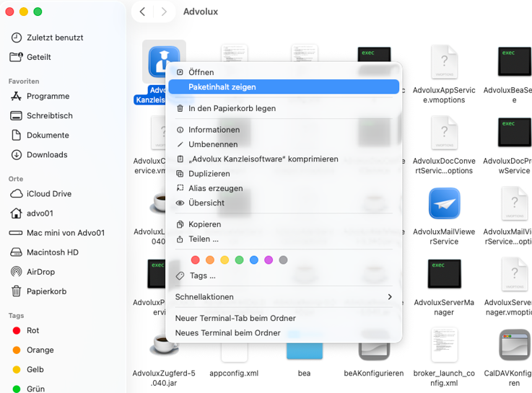Image resolution: width=532 pixels, height=393 pixels.
Task: Open the AdvoluxMailViewerService app icon
Action: [x=444, y=204]
